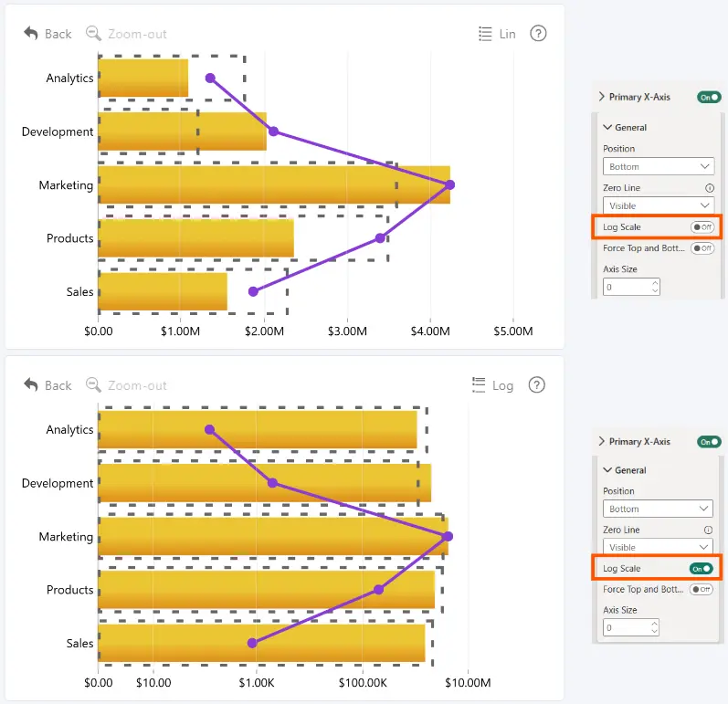Click $2.00M axis label in upper chart
Viewport: 728px width, 704px height.
pos(264,331)
